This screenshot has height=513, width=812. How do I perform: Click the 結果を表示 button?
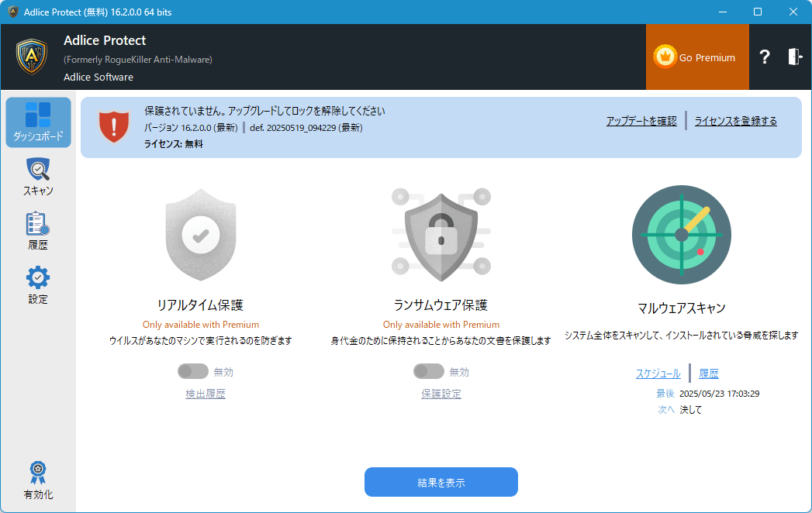441,482
